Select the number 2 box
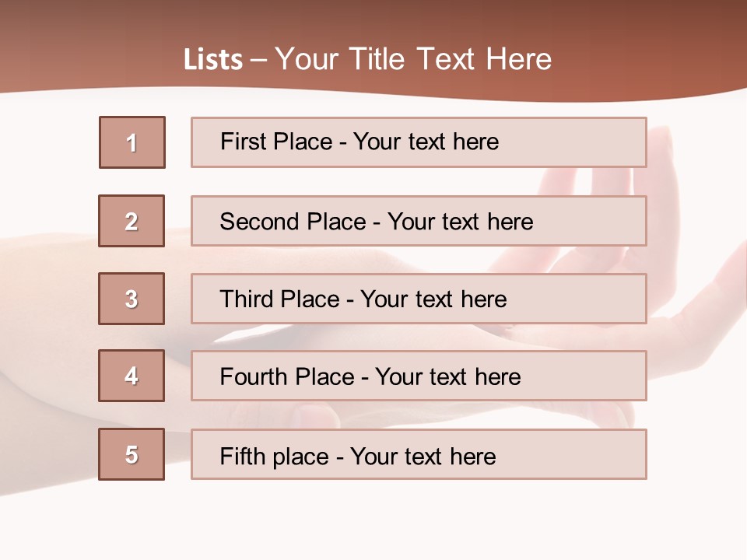Screen dimensions: 747x560 (132, 221)
